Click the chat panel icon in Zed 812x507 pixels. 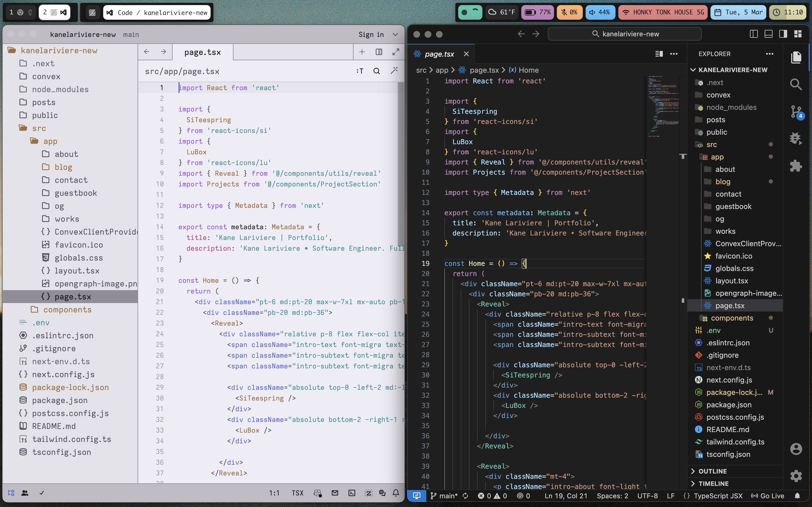point(382,493)
